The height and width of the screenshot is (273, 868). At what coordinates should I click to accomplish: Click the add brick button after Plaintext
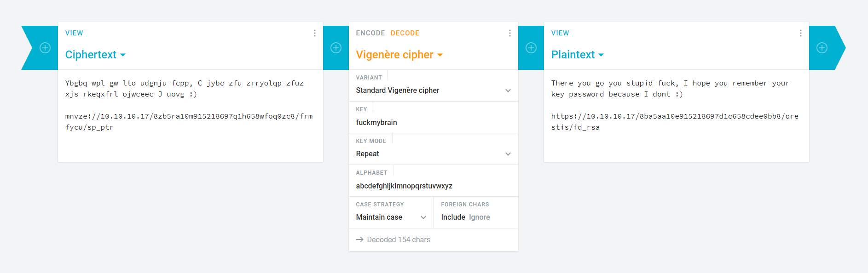[x=822, y=48]
